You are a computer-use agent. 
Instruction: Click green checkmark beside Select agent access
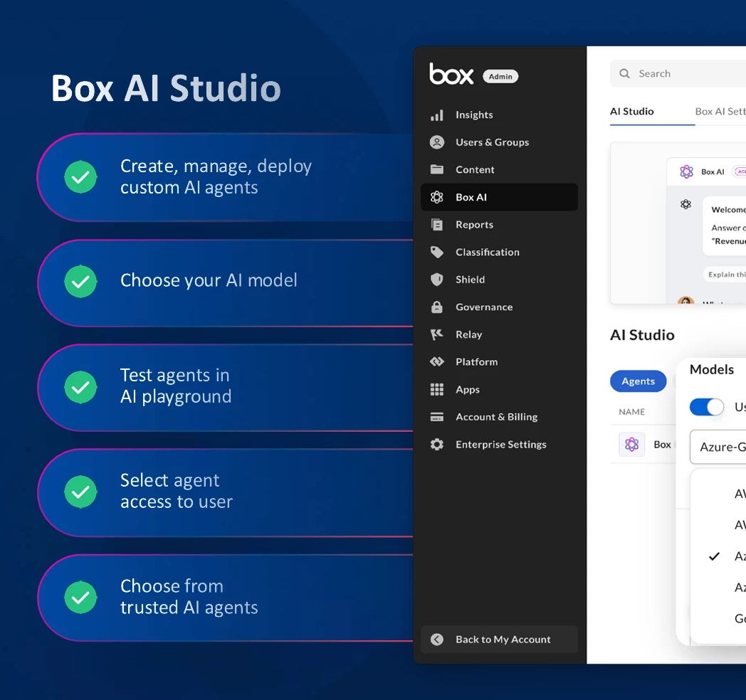[81, 492]
